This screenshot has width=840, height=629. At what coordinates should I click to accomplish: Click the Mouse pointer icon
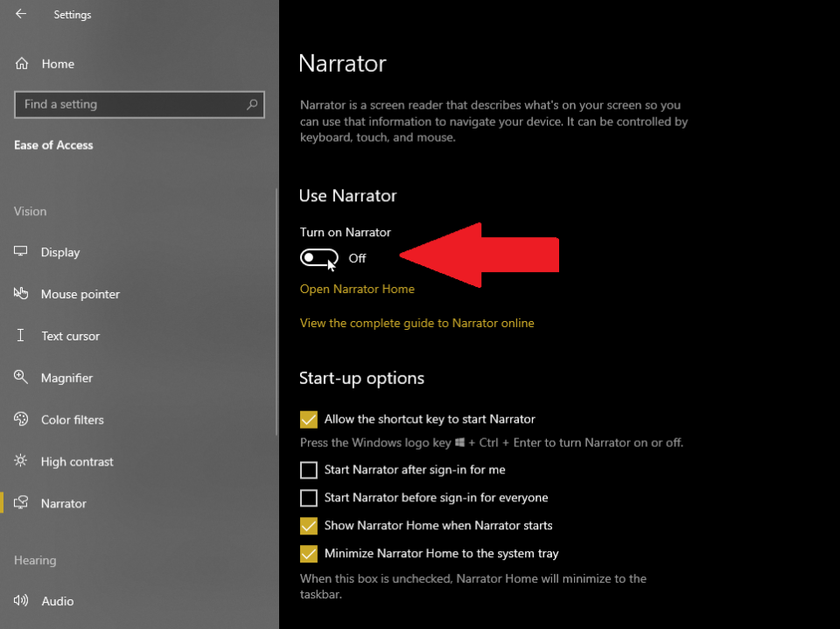(x=20, y=293)
